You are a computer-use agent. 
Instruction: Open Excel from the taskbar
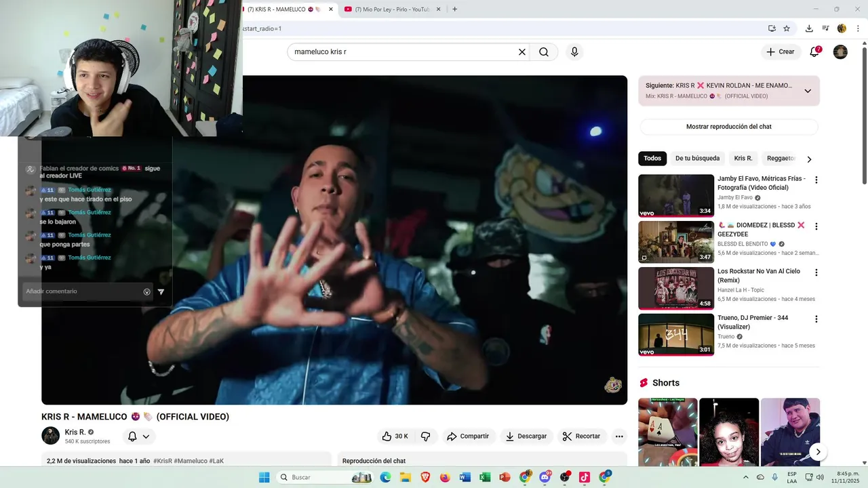tap(485, 477)
